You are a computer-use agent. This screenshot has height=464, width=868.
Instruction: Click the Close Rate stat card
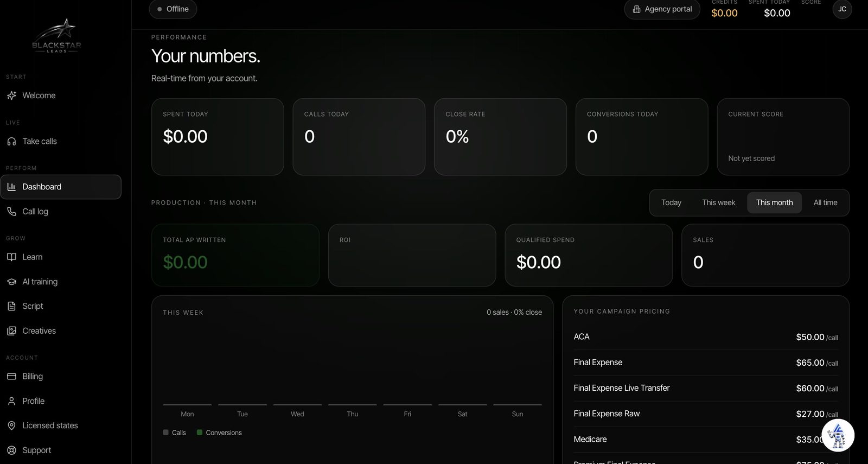click(x=500, y=137)
